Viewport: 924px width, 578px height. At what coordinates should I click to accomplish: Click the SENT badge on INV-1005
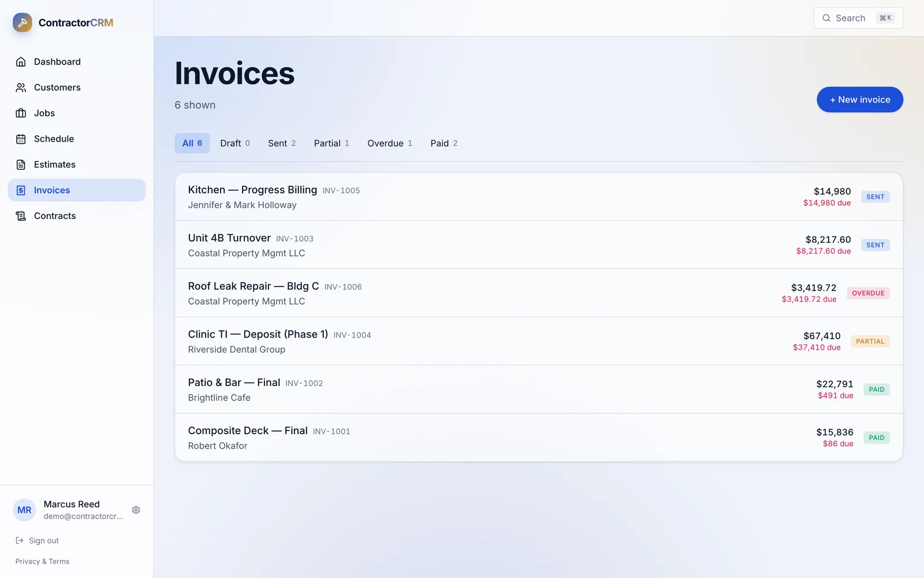pos(875,197)
